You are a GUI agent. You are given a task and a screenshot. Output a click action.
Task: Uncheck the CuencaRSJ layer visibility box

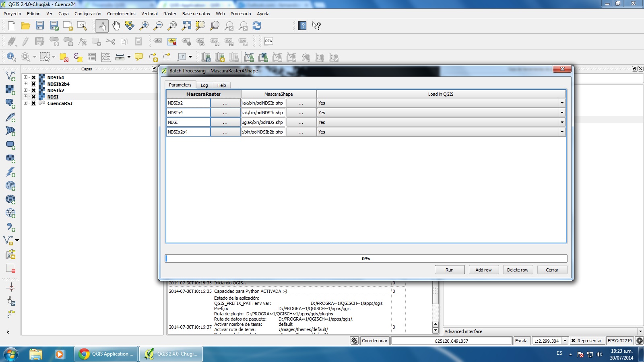point(34,103)
